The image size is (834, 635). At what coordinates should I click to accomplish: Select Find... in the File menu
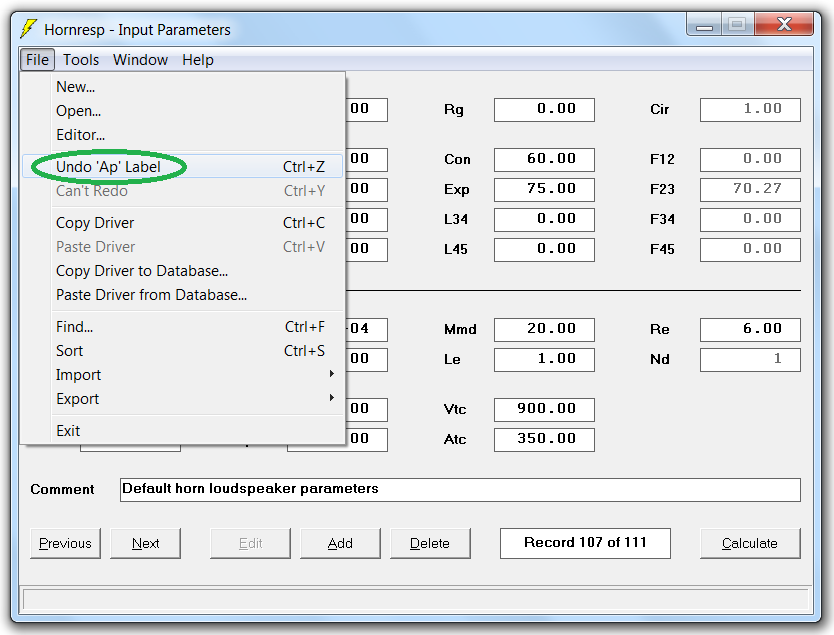[184, 327]
